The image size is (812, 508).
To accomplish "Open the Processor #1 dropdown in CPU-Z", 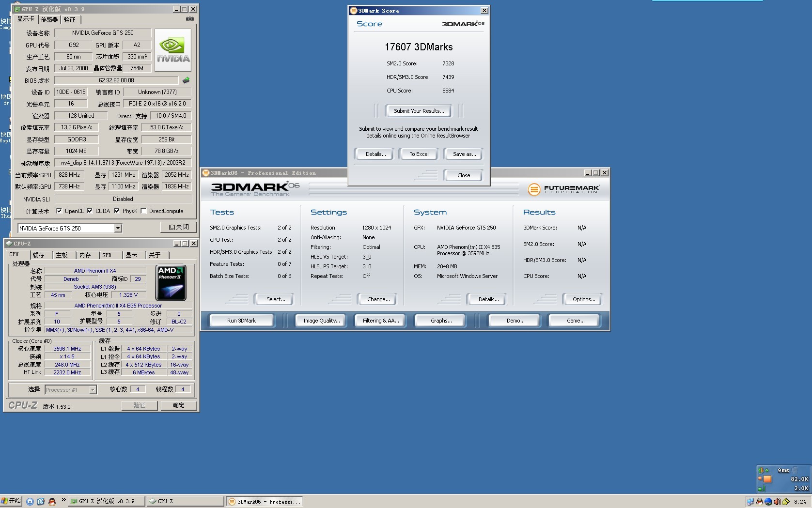I will 93,389.
